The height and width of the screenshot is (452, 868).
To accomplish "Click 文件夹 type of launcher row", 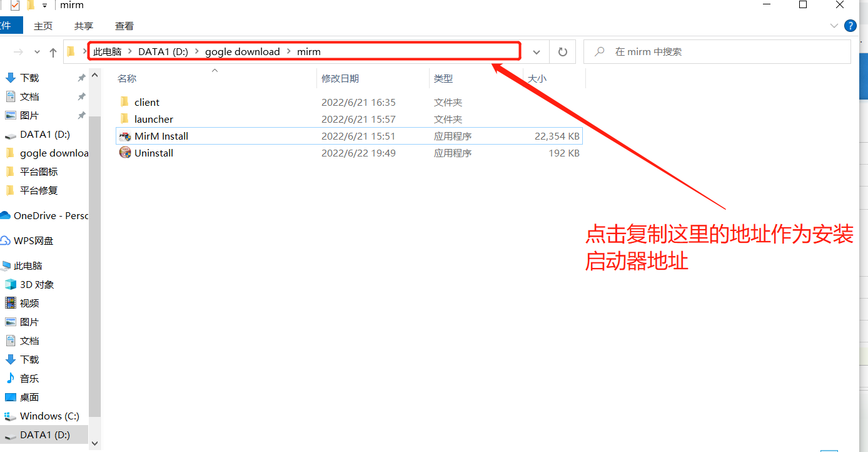I will [x=448, y=119].
